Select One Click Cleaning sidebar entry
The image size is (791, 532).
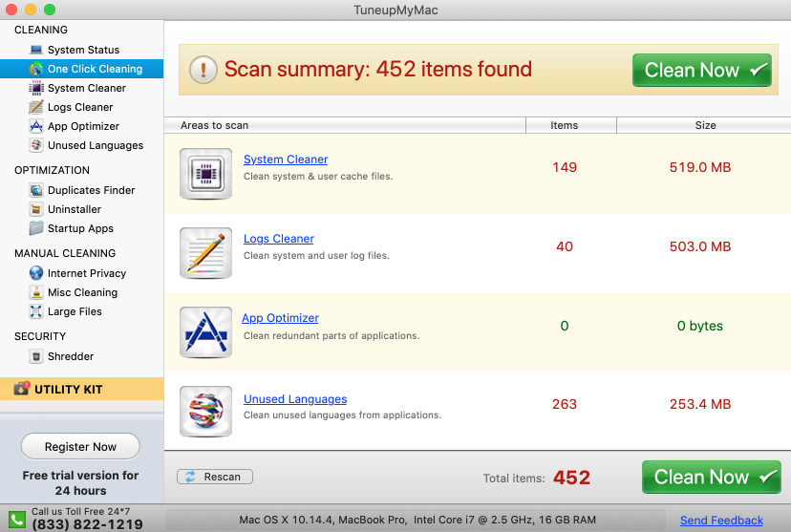[82, 69]
